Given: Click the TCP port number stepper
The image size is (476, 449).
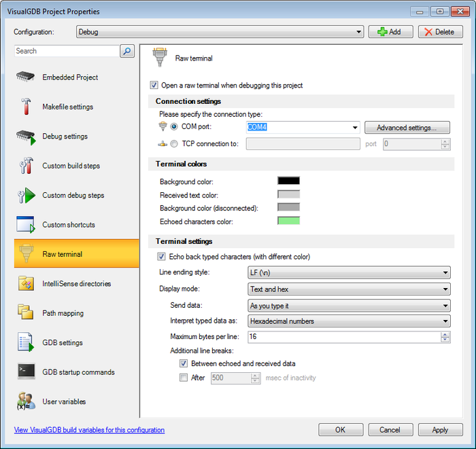Looking at the screenshot, I should click(x=445, y=144).
